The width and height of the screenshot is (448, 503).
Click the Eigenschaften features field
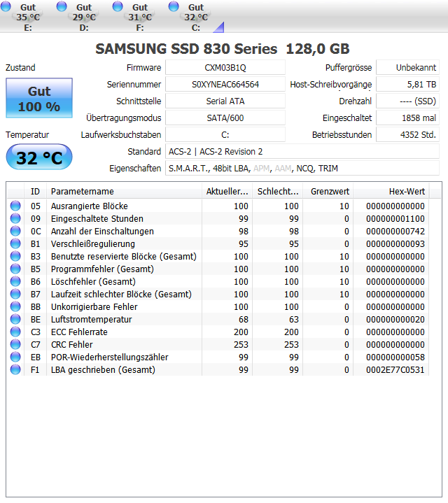coord(302,168)
